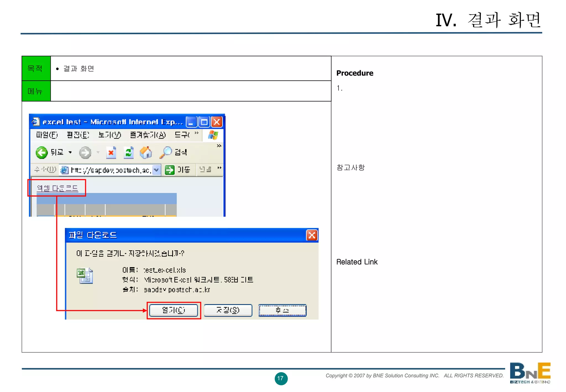Click the 이동 Go button label
This screenshot has width=566, height=392.
(x=184, y=170)
